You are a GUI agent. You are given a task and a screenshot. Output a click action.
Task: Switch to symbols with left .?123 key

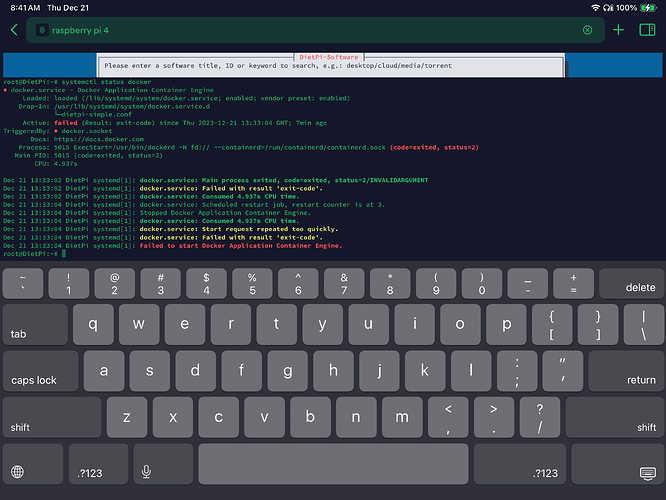tap(99, 464)
